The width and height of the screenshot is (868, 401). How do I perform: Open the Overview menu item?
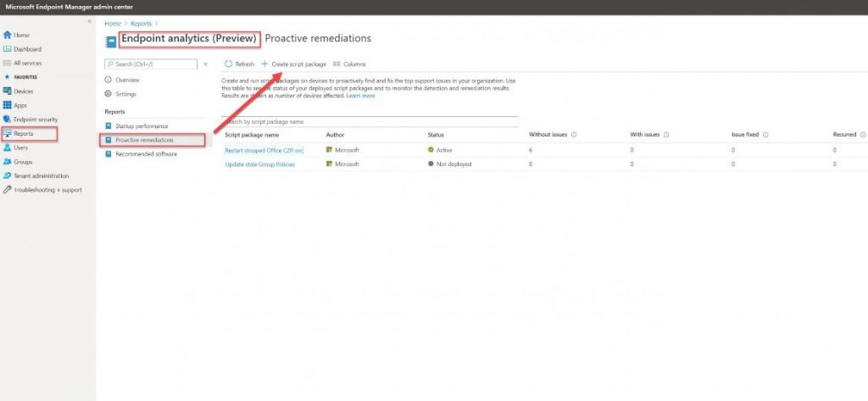122,81
